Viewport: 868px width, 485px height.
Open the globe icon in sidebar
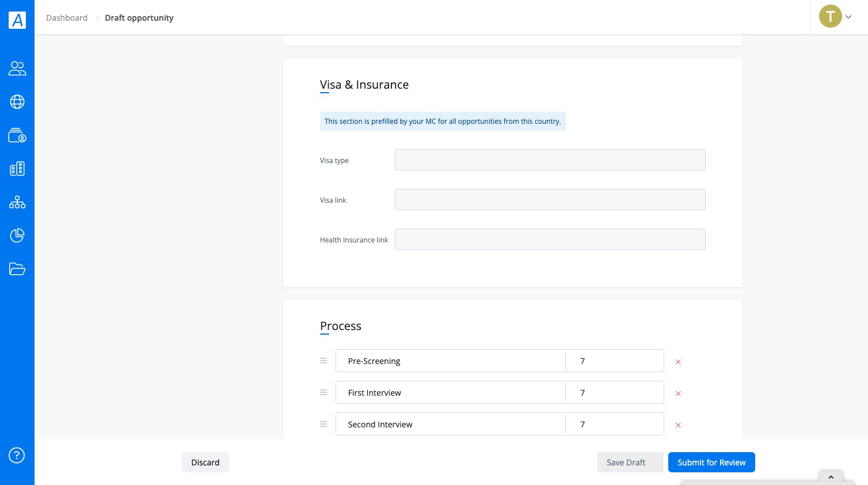17,102
